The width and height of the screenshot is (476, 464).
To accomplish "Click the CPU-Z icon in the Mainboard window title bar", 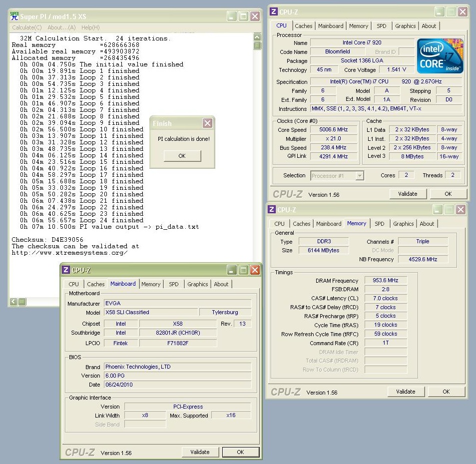I will pos(65,270).
